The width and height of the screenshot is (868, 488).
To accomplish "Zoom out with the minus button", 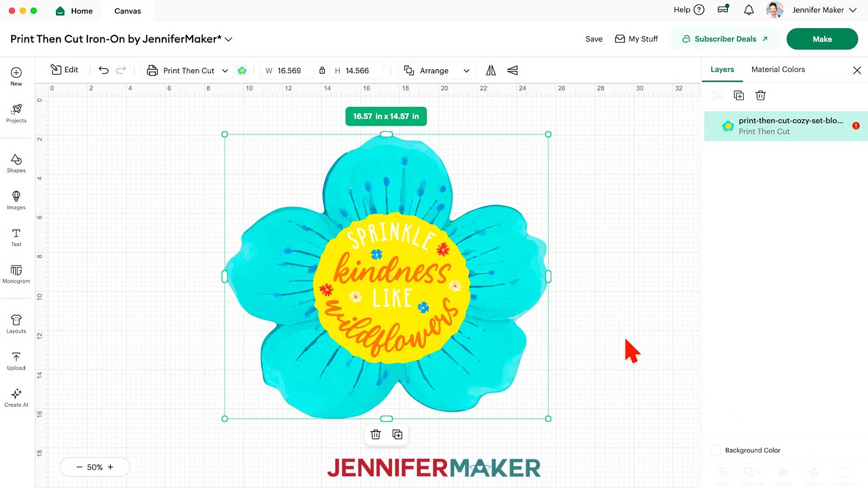I will [x=79, y=467].
